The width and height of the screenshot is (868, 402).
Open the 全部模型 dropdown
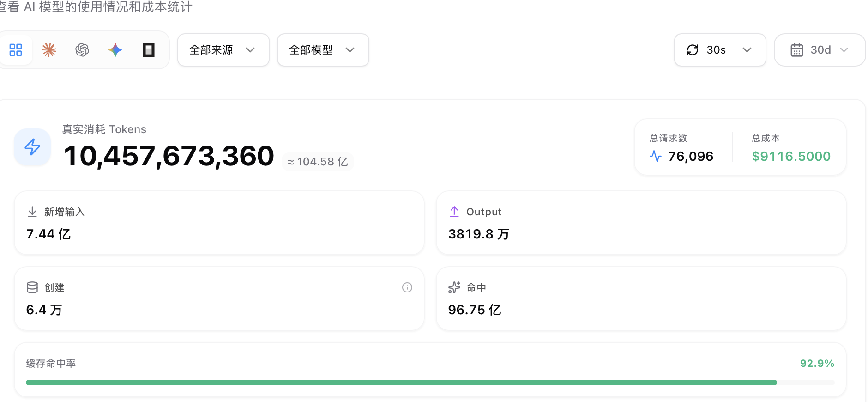coord(323,50)
